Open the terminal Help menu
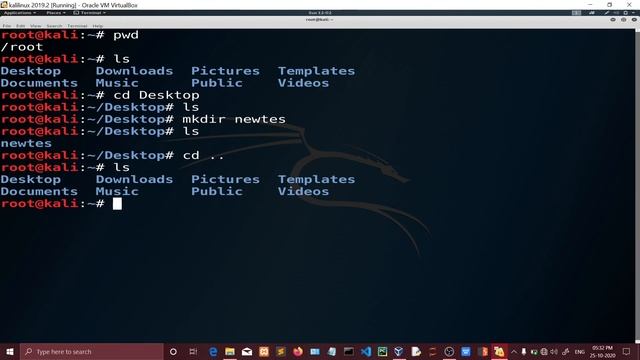 tap(98, 26)
